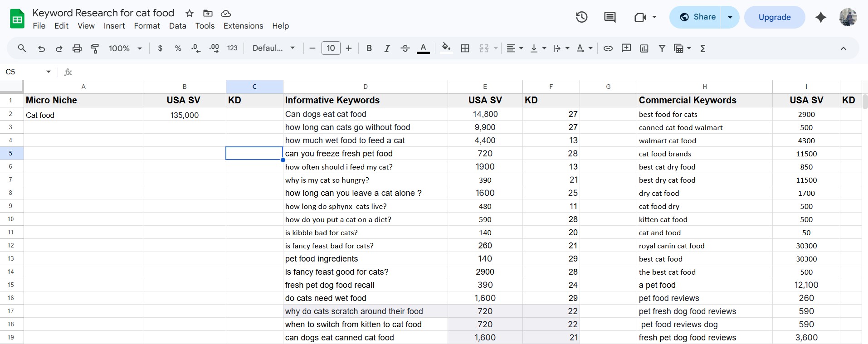Open the Format menu
The height and width of the screenshot is (344, 868).
(147, 26)
